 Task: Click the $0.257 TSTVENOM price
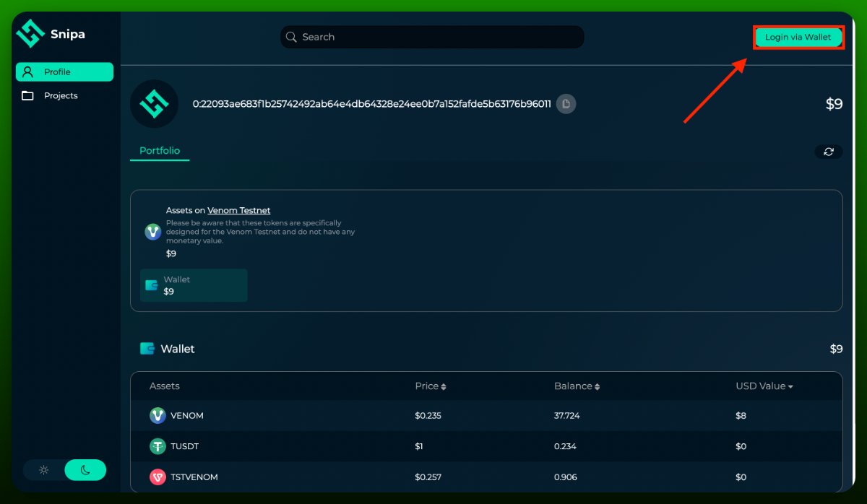[428, 477]
